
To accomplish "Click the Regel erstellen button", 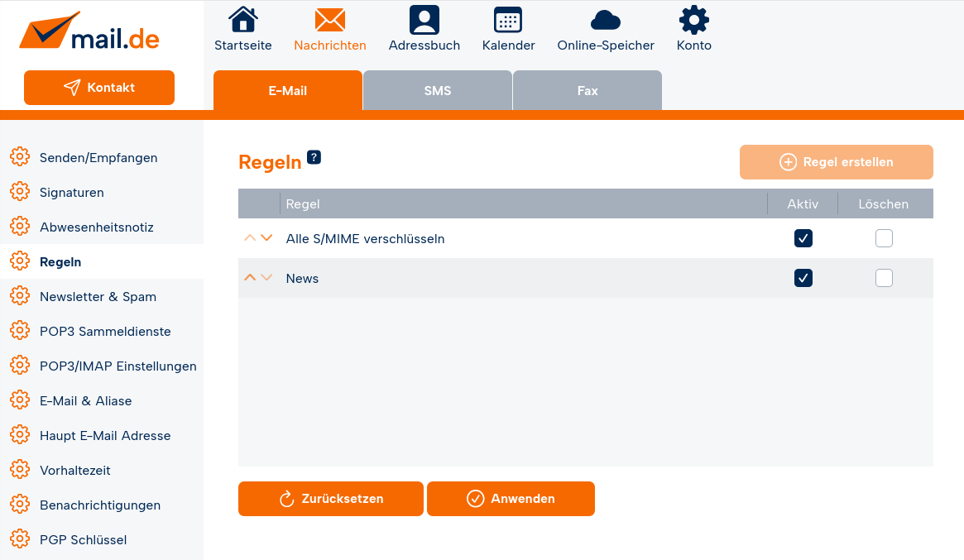I will 836,162.
